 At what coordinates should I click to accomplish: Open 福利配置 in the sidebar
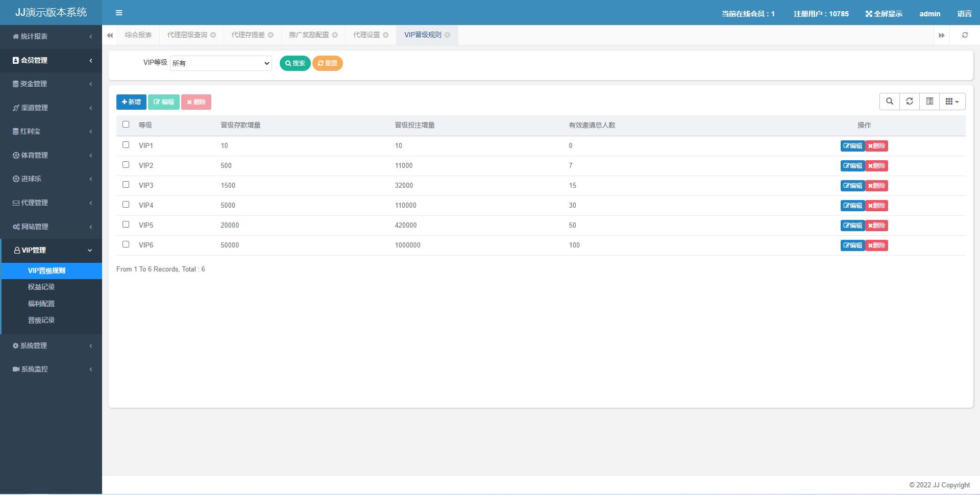[41, 304]
